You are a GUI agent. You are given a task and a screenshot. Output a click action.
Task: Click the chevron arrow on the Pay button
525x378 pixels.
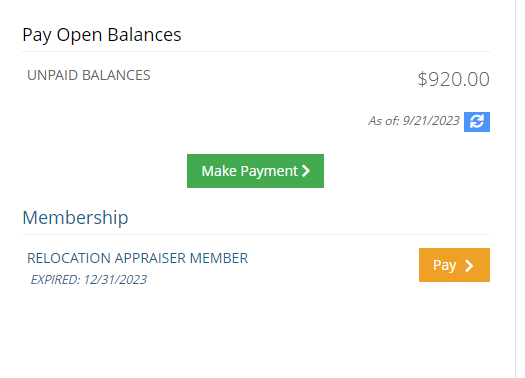click(469, 266)
